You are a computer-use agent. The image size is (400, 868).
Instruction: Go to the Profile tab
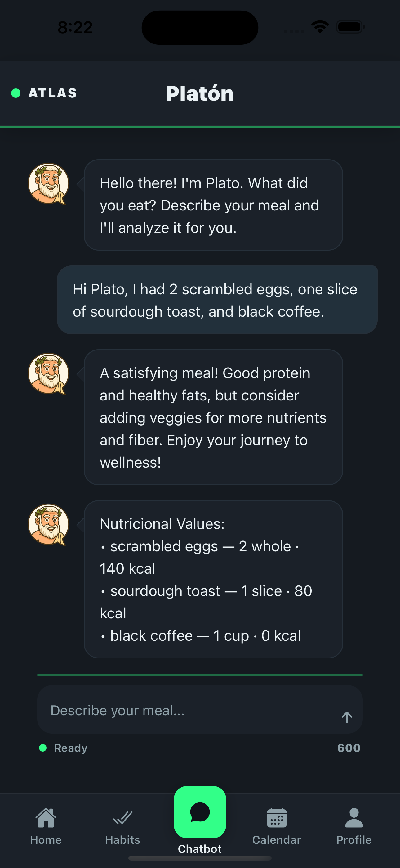(x=354, y=826)
